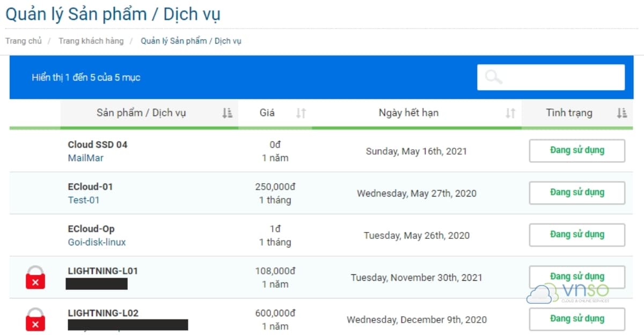
Task: Sort by Sản phẩm / Dịch vụ arrow icon
Action: (x=228, y=113)
